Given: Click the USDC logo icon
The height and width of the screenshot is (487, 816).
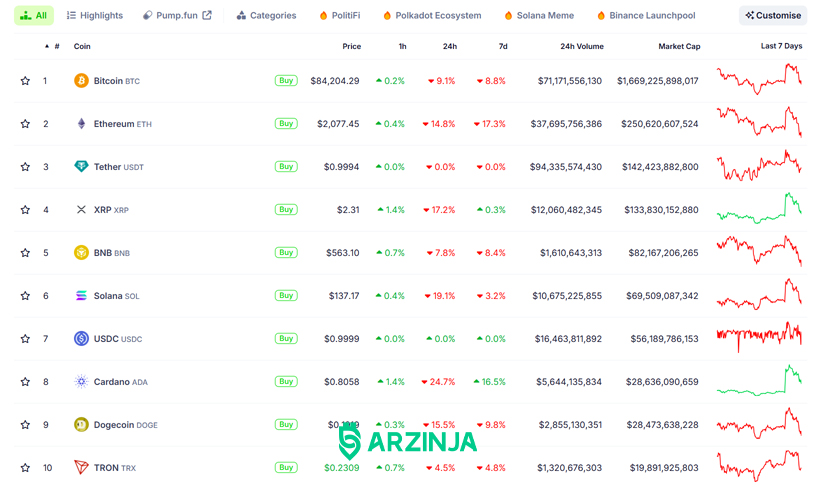Looking at the screenshot, I should [x=81, y=339].
